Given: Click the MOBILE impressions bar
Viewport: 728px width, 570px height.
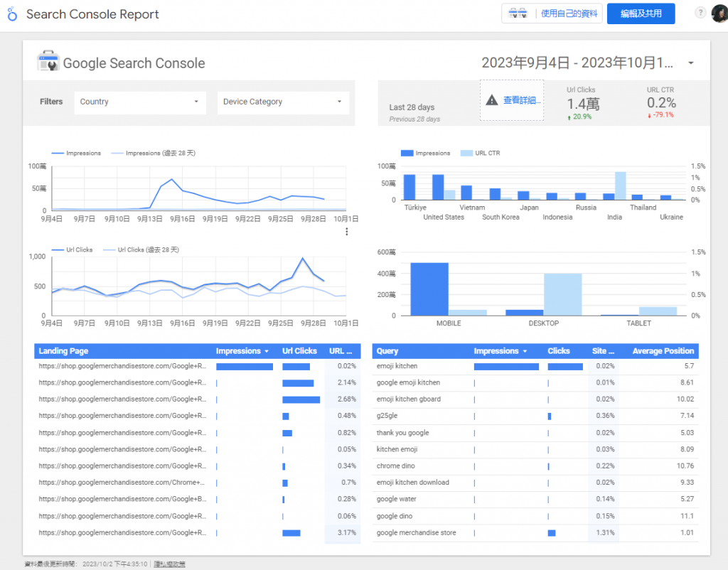Looking at the screenshot, I should click(x=429, y=289).
